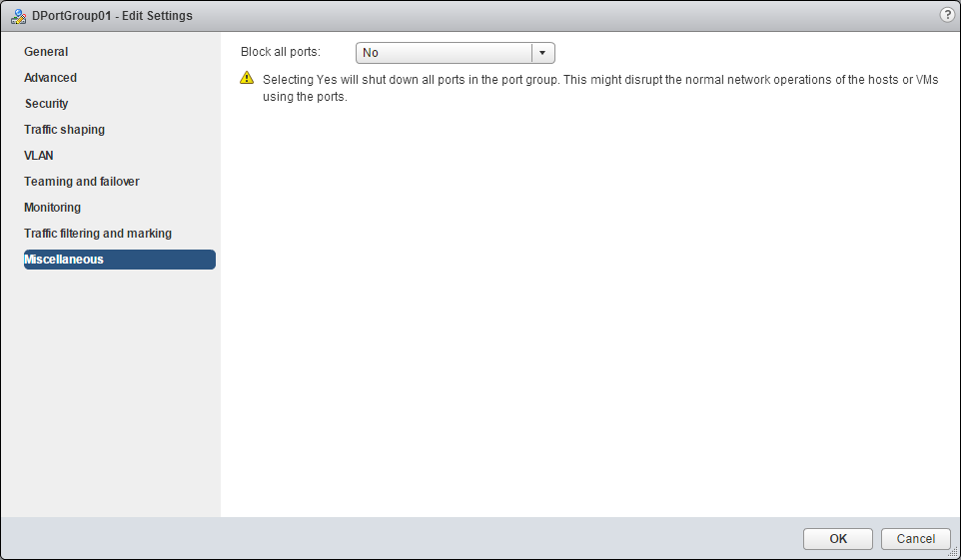Switch to the Advanced section

click(50, 78)
